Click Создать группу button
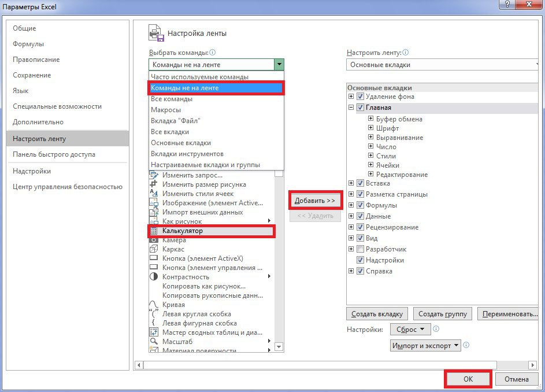Image resolution: width=545 pixels, height=392 pixels. [443, 314]
